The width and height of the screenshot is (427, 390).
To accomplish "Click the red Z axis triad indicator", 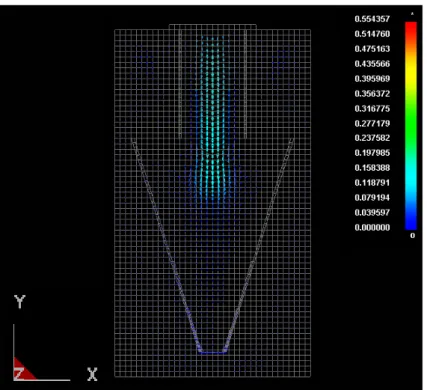I will [x=24, y=369].
